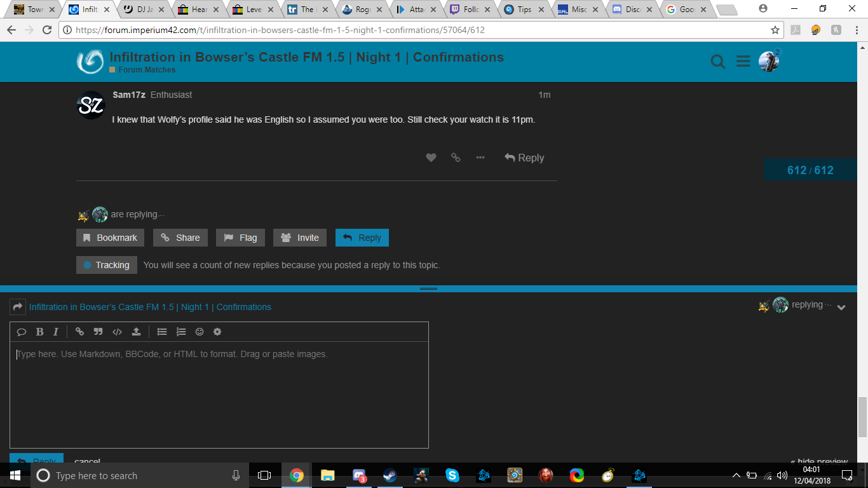Image resolution: width=868 pixels, height=488 pixels.
Task: Insert a hyperlink in the composer
Action: [x=79, y=332]
